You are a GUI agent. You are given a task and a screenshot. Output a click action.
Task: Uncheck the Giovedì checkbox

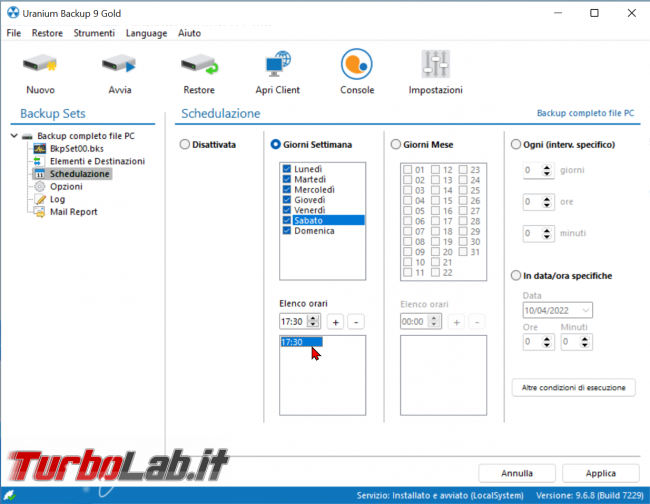tap(286, 200)
